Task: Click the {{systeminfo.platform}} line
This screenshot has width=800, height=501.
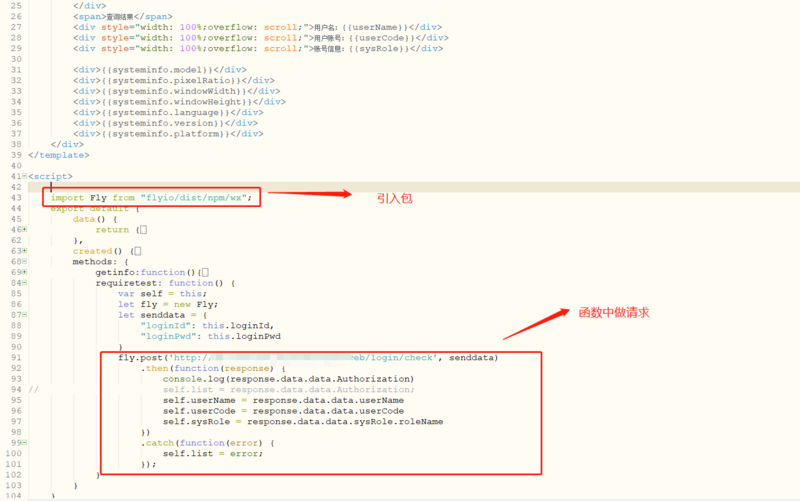Action: (168, 134)
